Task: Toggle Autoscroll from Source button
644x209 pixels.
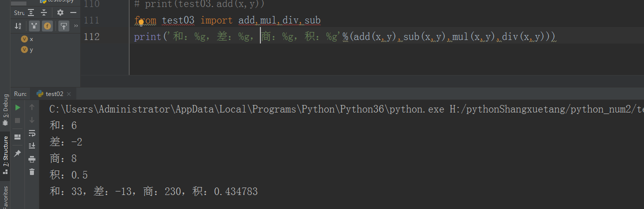Action: pyautogui.click(x=64, y=26)
